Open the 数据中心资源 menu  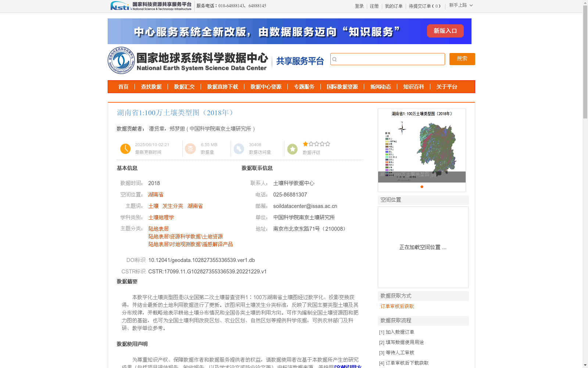click(x=266, y=87)
